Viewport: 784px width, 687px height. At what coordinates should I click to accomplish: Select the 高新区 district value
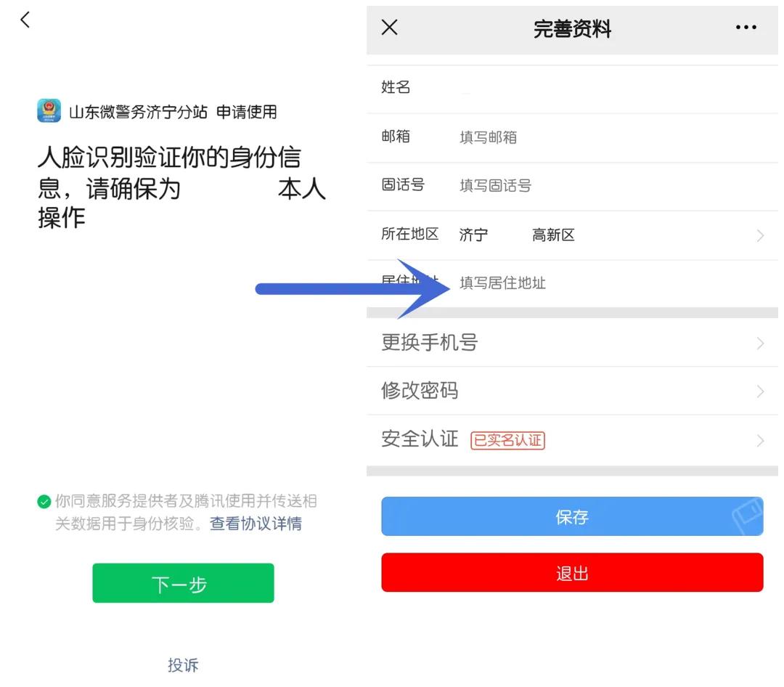[553, 235]
